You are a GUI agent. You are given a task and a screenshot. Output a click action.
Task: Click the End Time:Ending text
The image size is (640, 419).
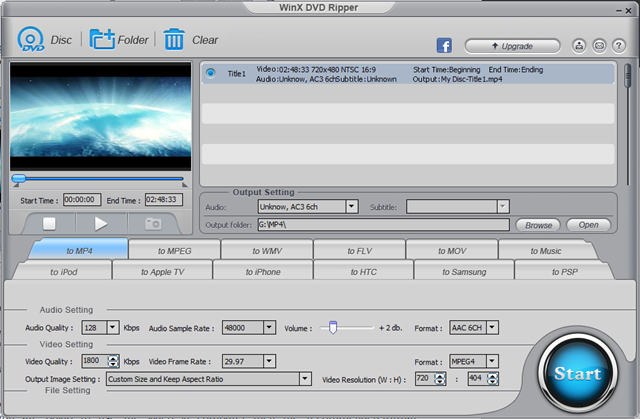coord(516,70)
